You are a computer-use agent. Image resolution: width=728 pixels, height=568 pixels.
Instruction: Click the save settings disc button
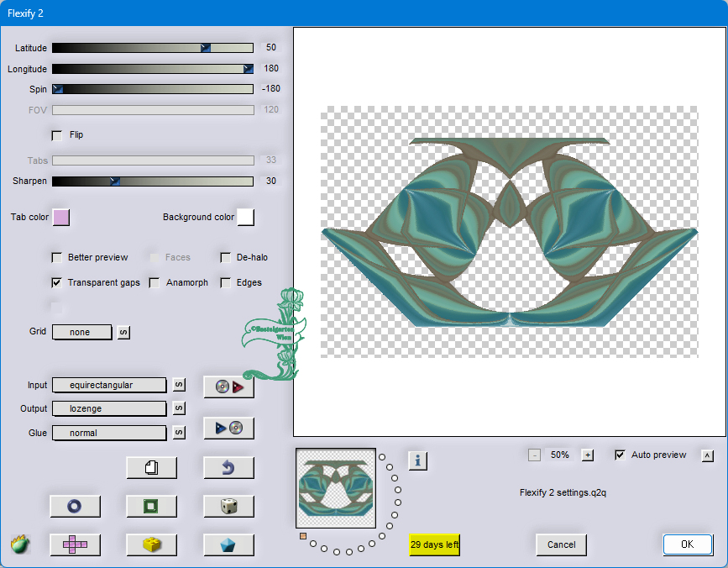pos(228,428)
